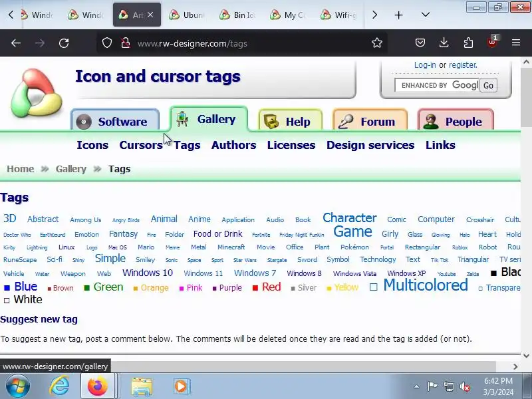Open a new tab with plus icon
This screenshot has width=532, height=399.
click(398, 15)
